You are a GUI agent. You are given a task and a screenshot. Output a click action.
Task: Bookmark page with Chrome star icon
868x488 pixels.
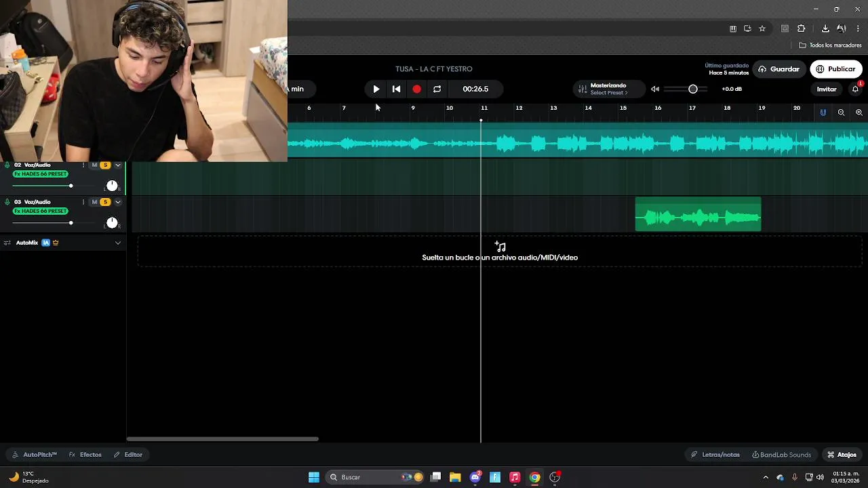click(762, 28)
